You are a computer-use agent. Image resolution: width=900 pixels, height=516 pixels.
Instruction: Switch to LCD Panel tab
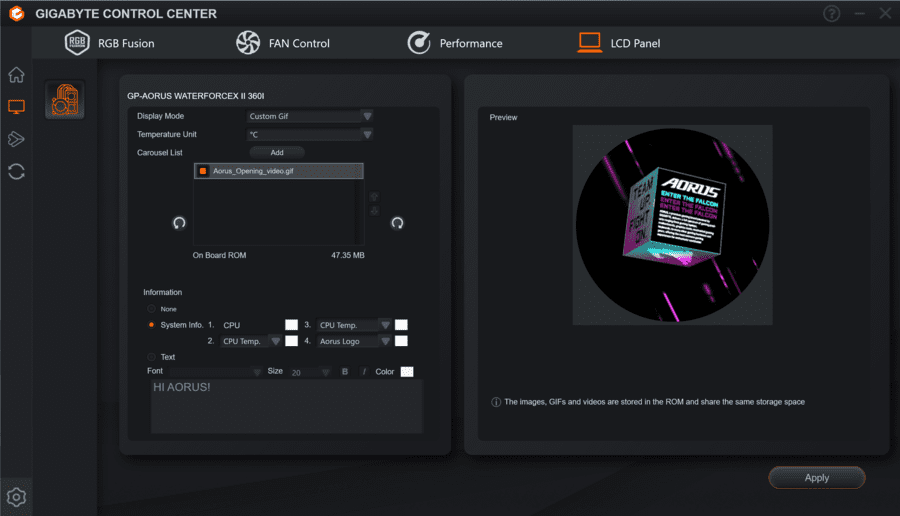click(x=635, y=44)
